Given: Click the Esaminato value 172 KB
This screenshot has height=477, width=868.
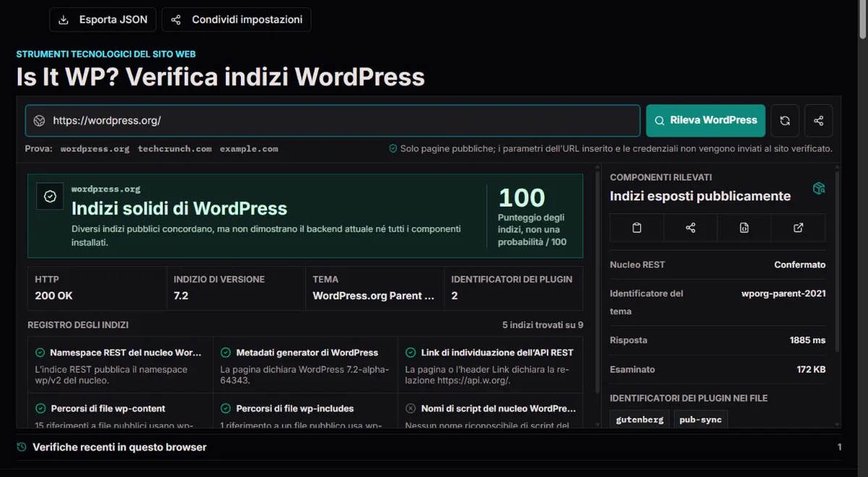Looking at the screenshot, I should tap(811, 369).
